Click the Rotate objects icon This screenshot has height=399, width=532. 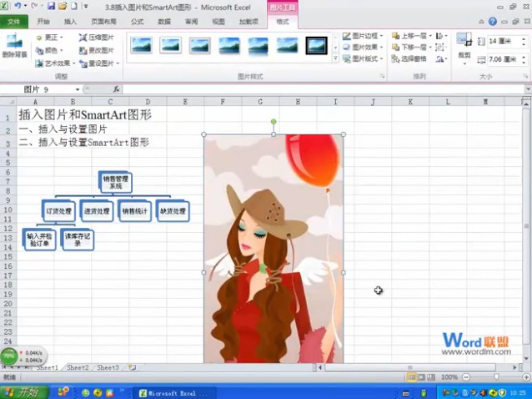[441, 58]
